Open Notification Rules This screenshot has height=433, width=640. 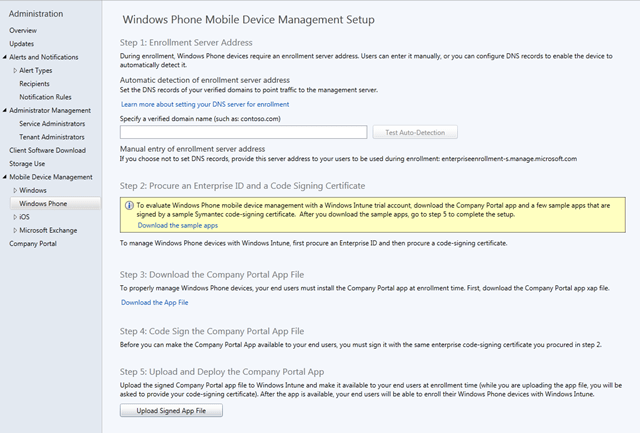45,97
